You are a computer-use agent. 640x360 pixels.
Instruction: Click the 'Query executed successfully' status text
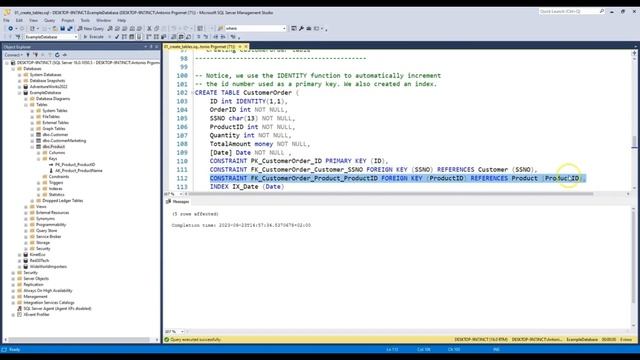[196, 340]
